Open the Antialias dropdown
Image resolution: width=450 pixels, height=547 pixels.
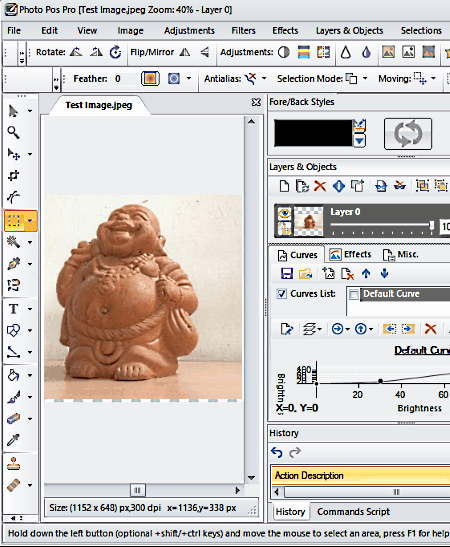tap(264, 78)
